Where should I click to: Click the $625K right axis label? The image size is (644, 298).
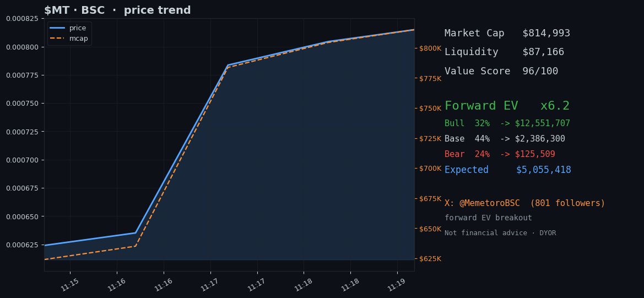[x=430, y=258]
